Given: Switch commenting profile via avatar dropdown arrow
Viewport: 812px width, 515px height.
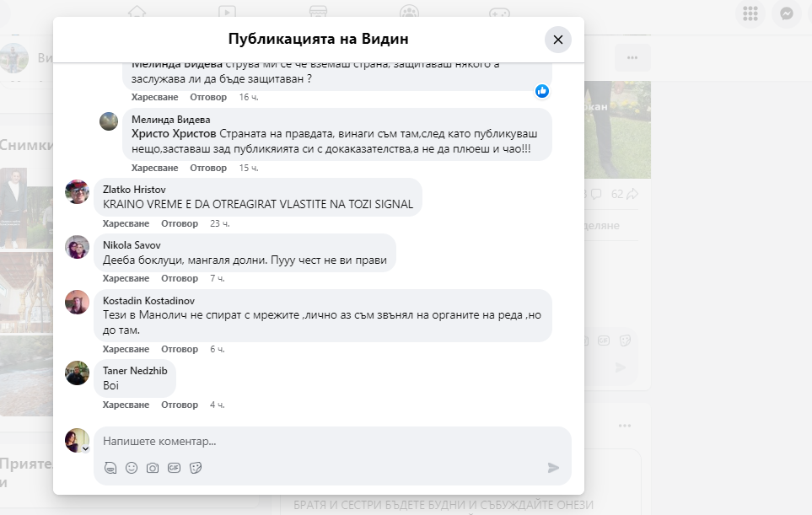Looking at the screenshot, I should [x=85, y=448].
